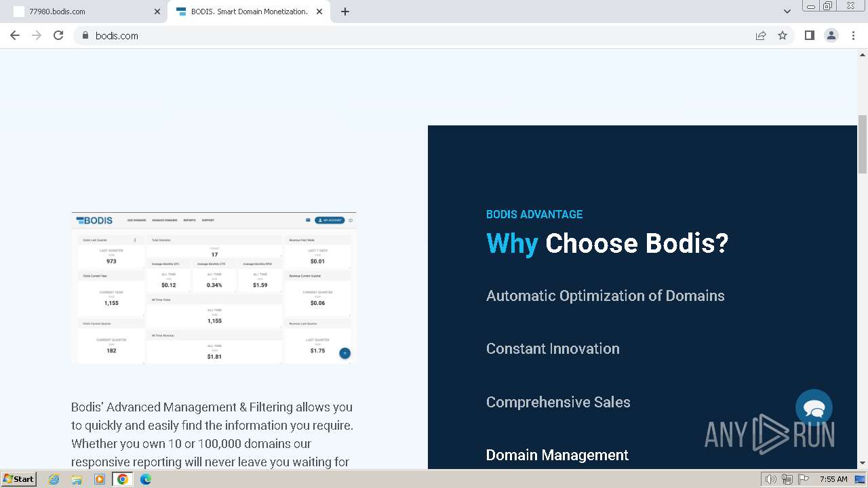The image size is (868, 488).
Task: Click the Show desktop button
Action: point(861,479)
